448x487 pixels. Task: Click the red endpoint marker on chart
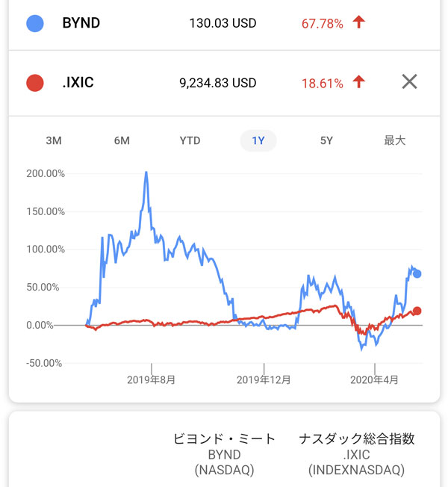point(417,311)
